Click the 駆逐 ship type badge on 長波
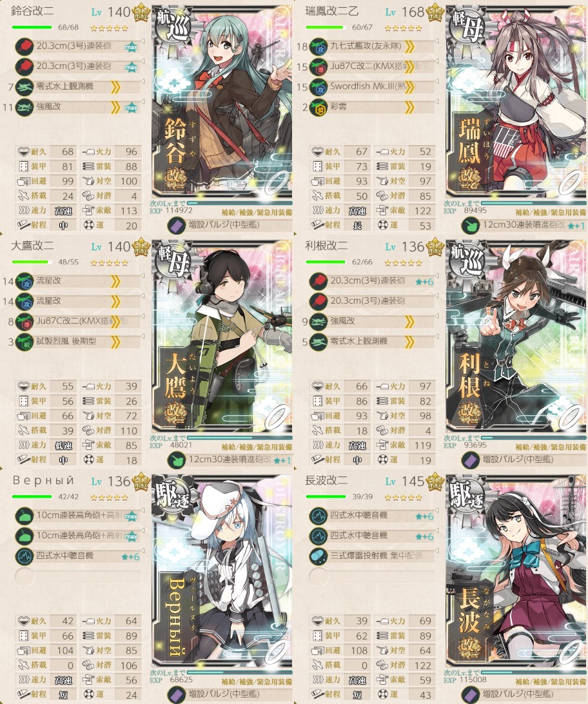Image resolution: width=588 pixels, height=704 pixels. point(467,496)
